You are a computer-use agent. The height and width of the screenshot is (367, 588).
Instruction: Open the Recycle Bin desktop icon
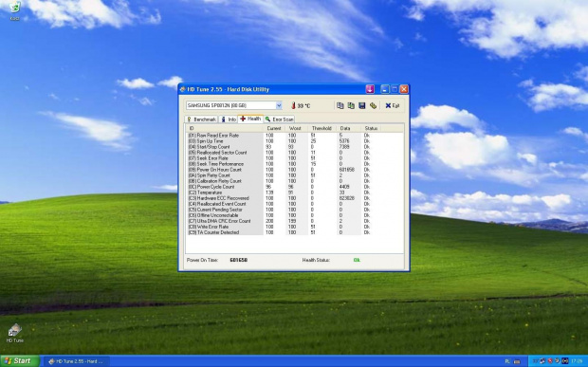(14, 9)
